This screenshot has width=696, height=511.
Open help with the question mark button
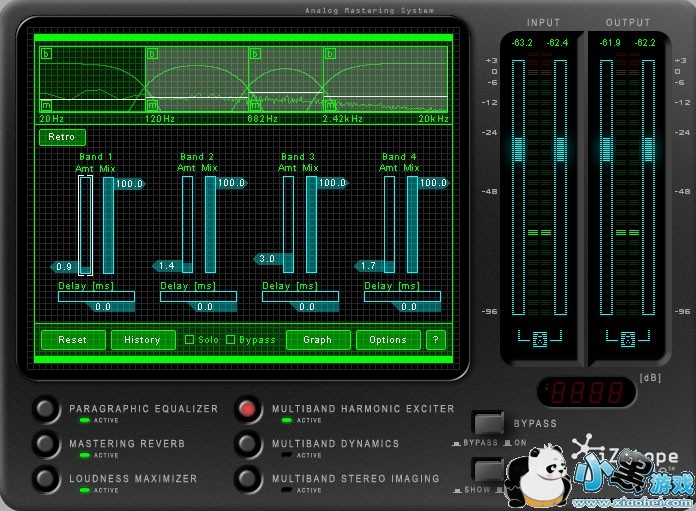[435, 340]
